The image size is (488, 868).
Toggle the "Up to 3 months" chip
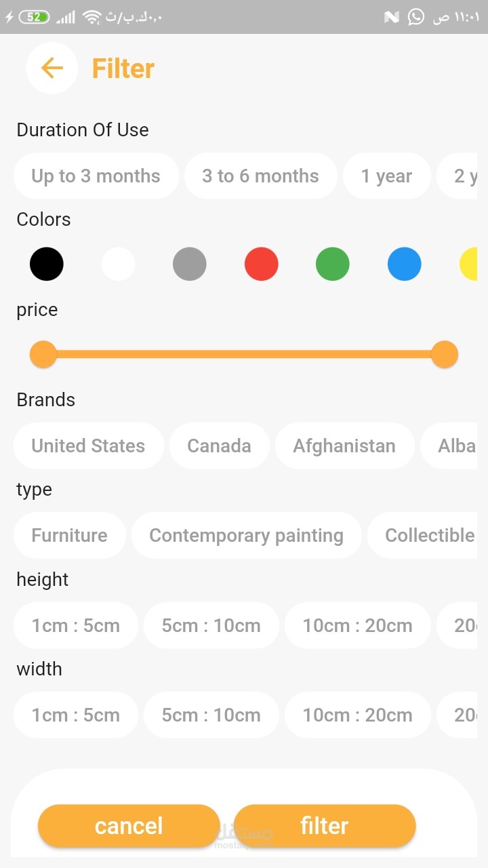pyautogui.click(x=96, y=176)
